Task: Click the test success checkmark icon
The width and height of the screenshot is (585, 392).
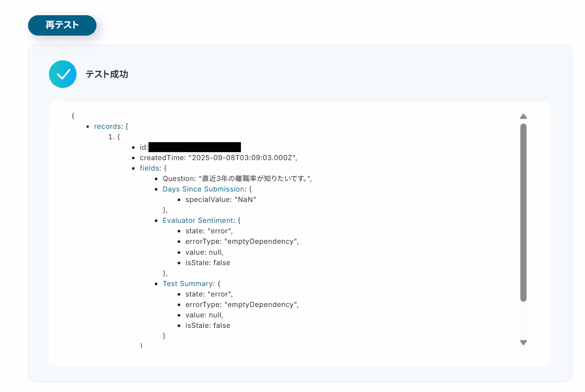Action: click(63, 74)
